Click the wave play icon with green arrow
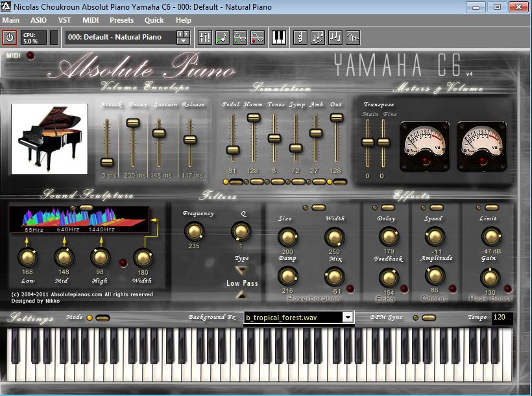Image resolution: width=532 pixels, height=396 pixels. point(240,38)
